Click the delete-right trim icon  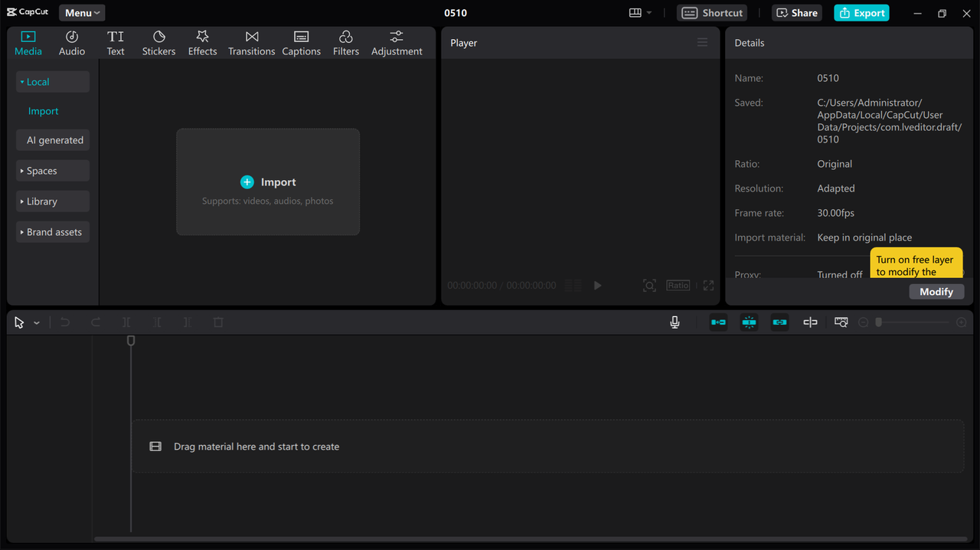point(188,322)
